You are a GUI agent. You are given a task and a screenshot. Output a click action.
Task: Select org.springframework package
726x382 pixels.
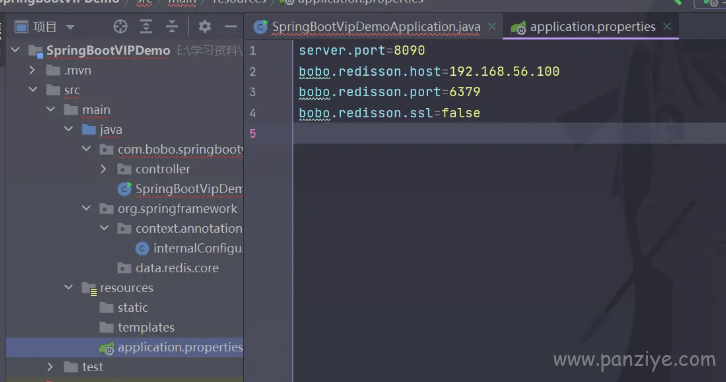tap(177, 209)
